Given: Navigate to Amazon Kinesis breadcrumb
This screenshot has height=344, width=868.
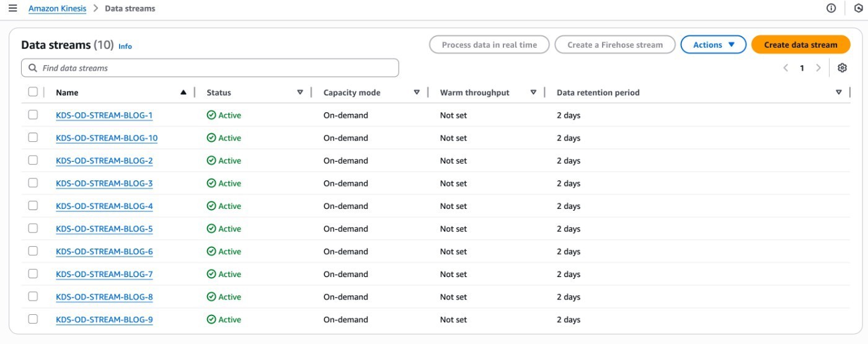Looking at the screenshot, I should pos(57,9).
